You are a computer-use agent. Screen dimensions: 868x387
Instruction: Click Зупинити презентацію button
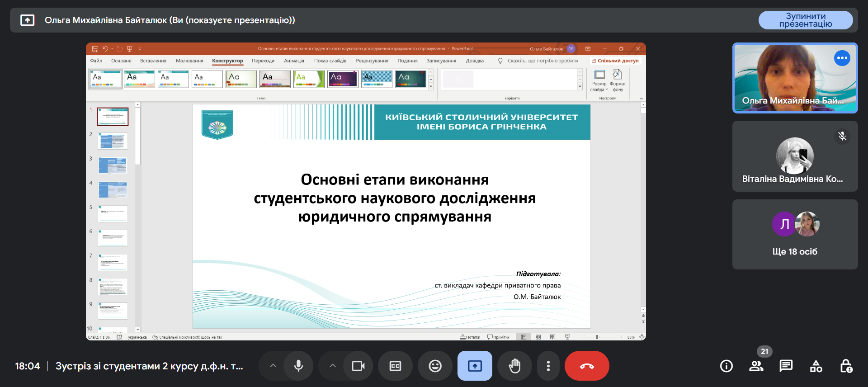(805, 20)
